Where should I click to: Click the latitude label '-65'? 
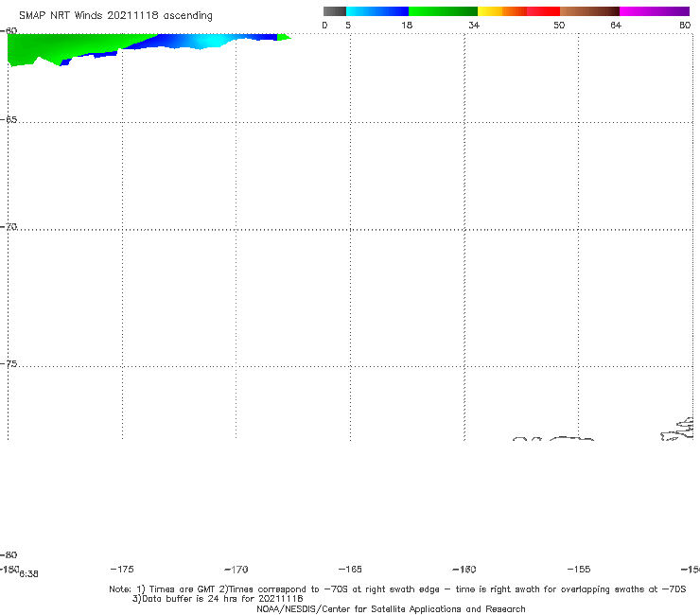pyautogui.click(x=9, y=120)
